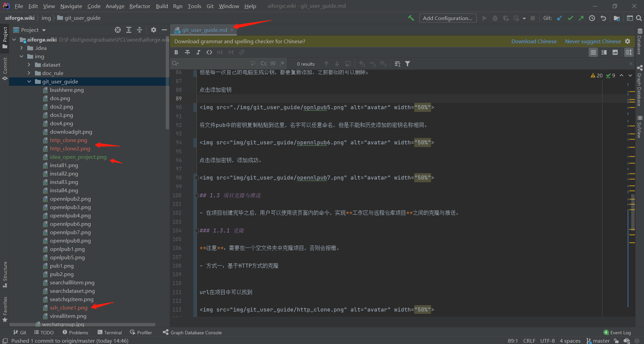The height and width of the screenshot is (344, 644).
Task: Click inside the search text field
Action: (215, 64)
